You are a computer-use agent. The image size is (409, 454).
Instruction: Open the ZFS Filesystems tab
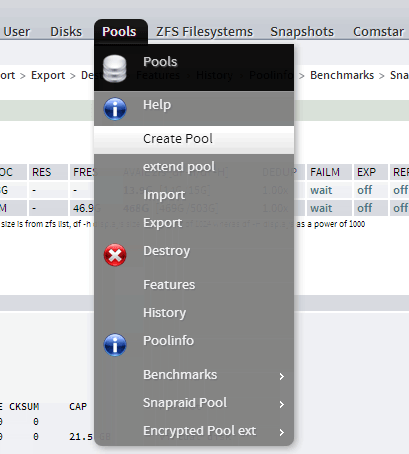[x=204, y=32]
